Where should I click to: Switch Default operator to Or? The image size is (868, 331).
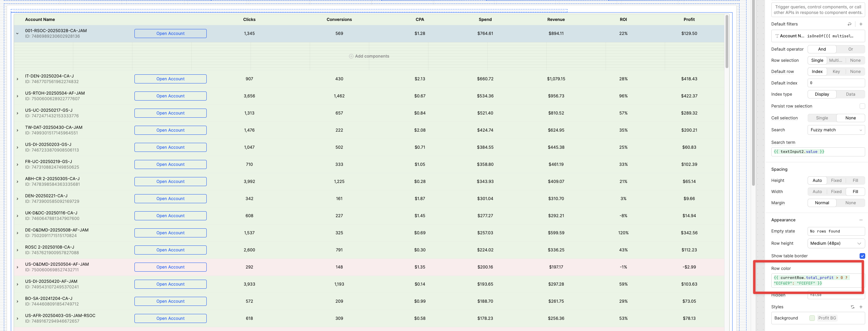pyautogui.click(x=851, y=49)
